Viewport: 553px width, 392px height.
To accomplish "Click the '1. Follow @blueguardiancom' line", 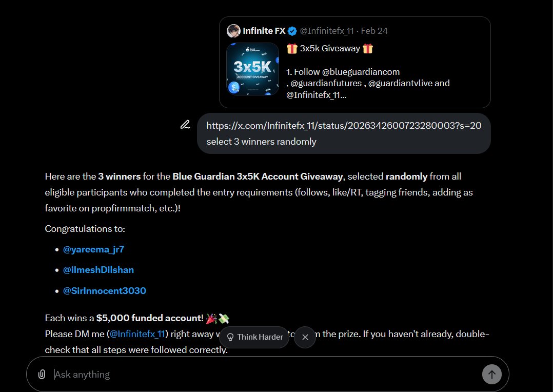I will coord(343,72).
